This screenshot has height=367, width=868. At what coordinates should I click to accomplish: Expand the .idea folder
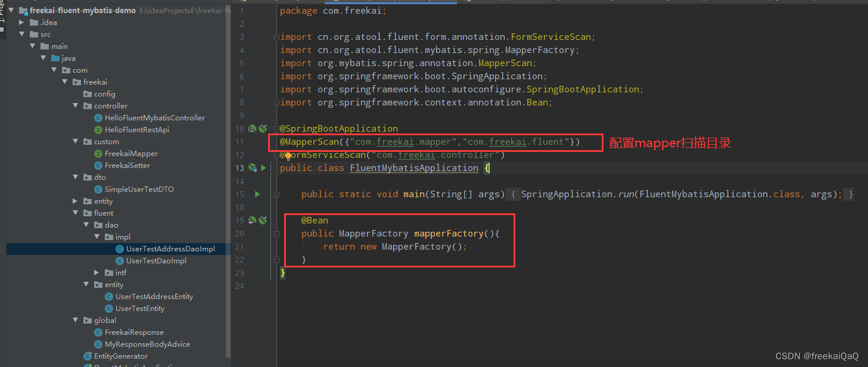point(22,23)
